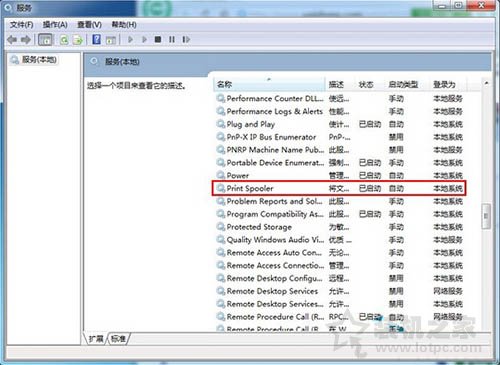500x365 pixels.
Task: Click the Refresh toolbar icon
Action: pyautogui.click(x=64, y=40)
